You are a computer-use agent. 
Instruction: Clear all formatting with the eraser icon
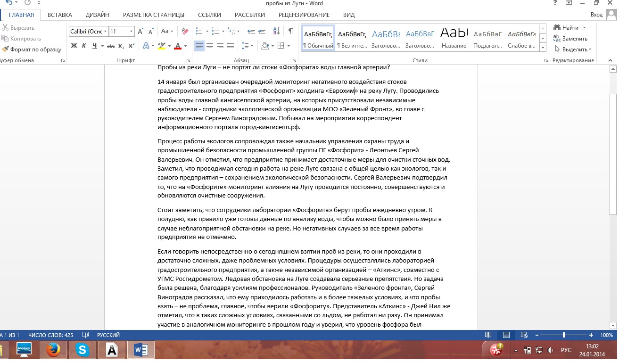click(185, 32)
